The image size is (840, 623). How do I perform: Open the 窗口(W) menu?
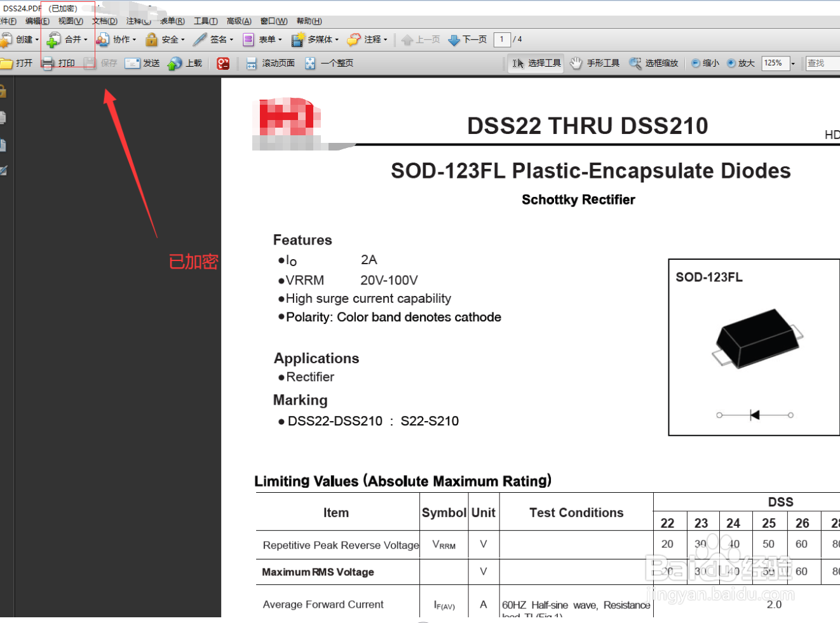[274, 22]
